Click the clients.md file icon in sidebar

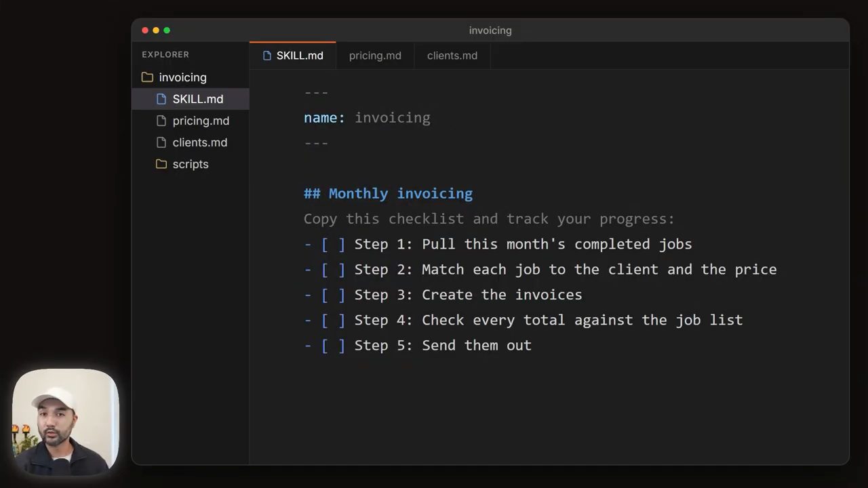[161, 142]
